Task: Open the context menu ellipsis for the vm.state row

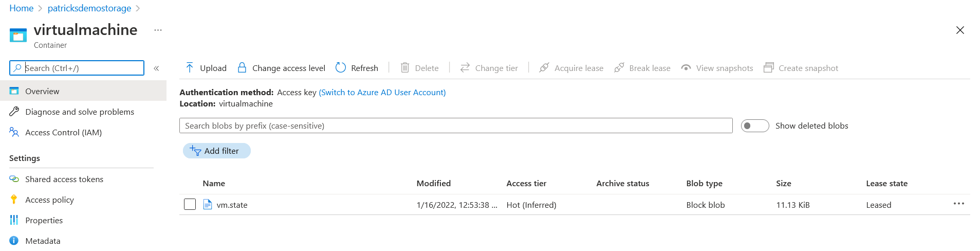Action: pos(959,204)
